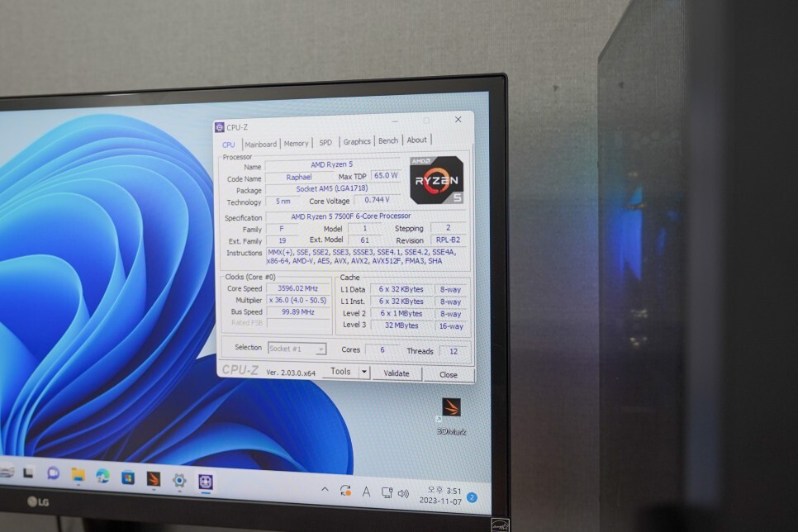Click the Level 3 value 32 MBytes
The image size is (798, 532).
tap(401, 325)
